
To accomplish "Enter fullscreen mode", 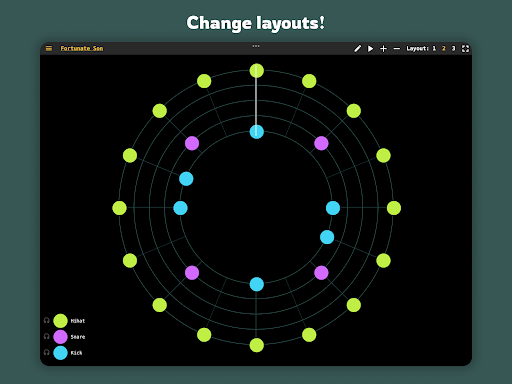I will click(x=465, y=49).
